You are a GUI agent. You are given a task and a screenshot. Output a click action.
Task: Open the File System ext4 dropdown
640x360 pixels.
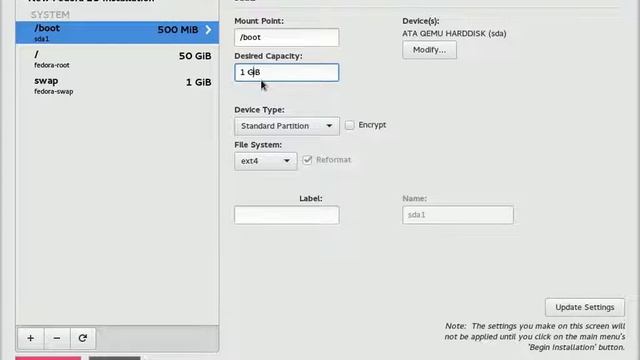tap(265, 161)
